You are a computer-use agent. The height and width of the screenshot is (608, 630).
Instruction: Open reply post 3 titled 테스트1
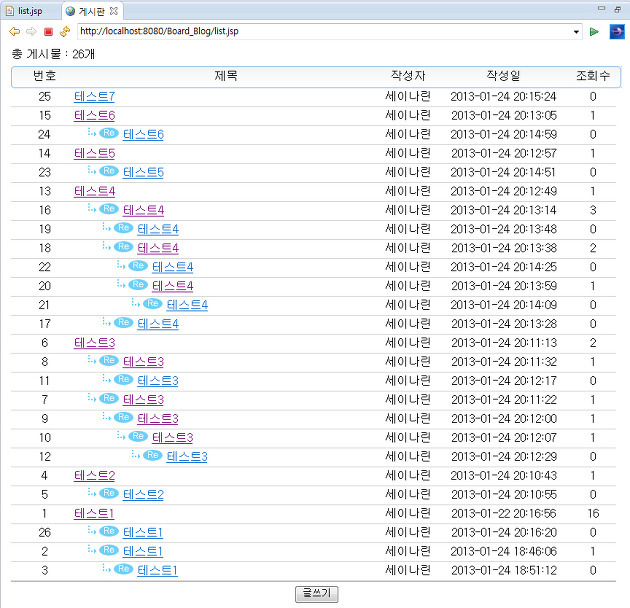click(x=158, y=570)
